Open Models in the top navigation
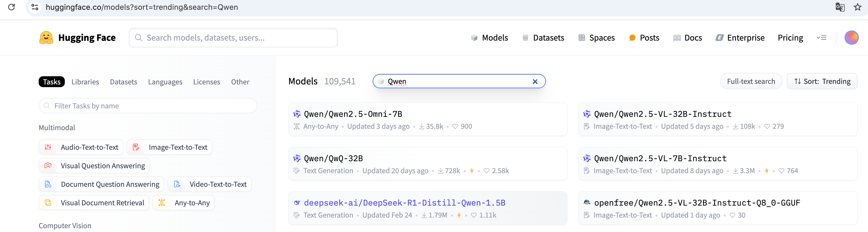Image resolution: width=868 pixels, height=232 pixels. [489, 38]
